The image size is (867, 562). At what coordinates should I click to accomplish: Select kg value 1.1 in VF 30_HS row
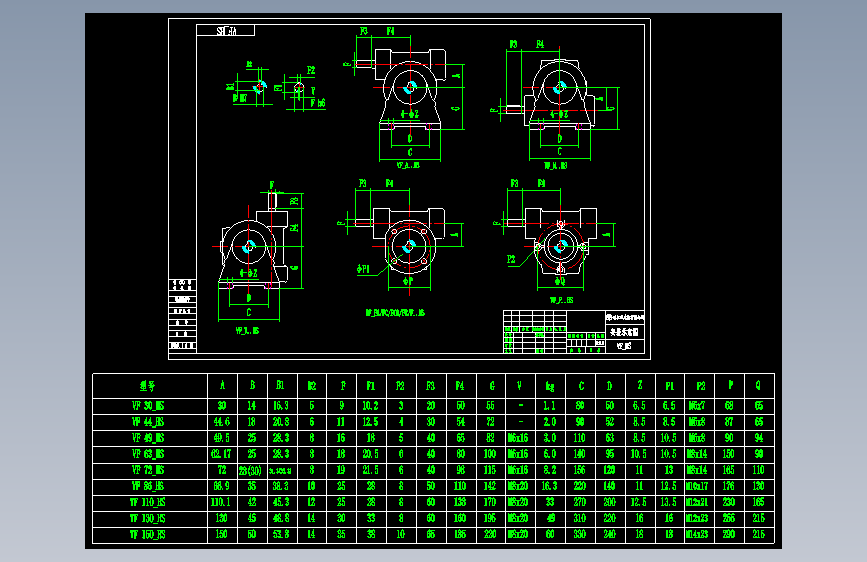click(x=549, y=406)
